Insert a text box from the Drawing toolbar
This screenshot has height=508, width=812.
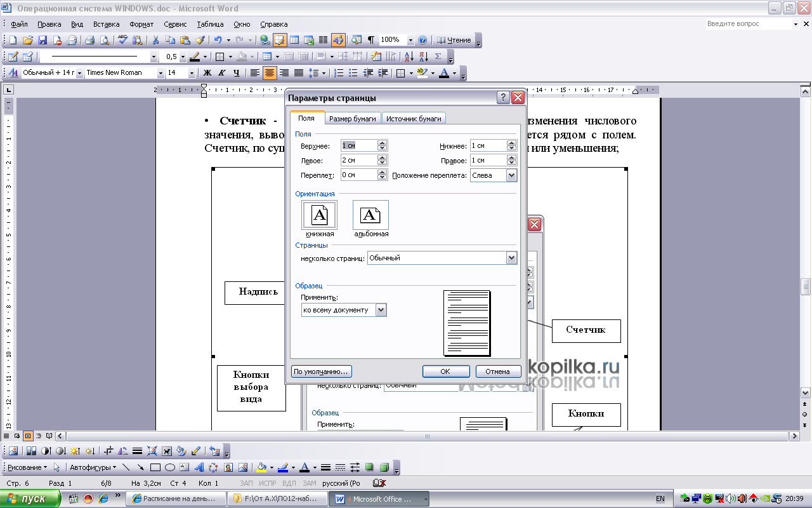(x=185, y=467)
